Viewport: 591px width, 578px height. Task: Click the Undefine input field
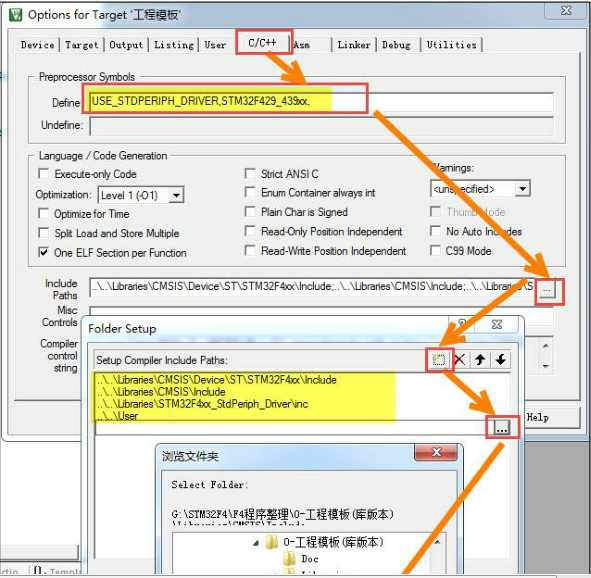[x=322, y=125]
